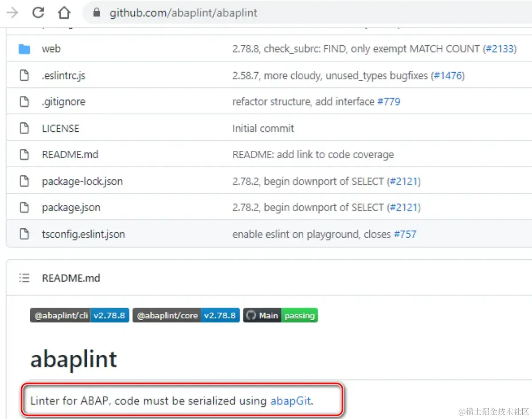
Task: Go to the browser home page icon
Action: [64, 13]
